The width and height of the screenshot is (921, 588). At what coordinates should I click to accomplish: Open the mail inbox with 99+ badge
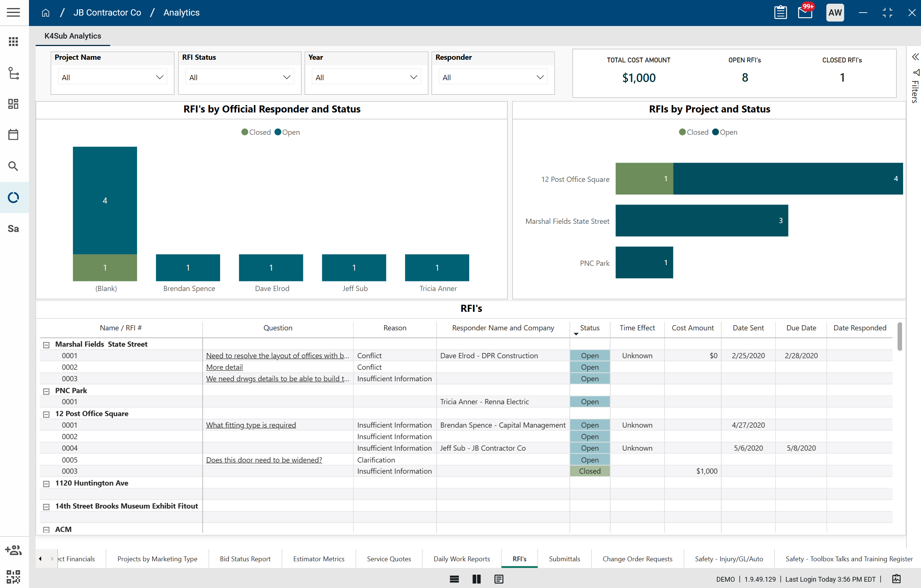pos(805,13)
